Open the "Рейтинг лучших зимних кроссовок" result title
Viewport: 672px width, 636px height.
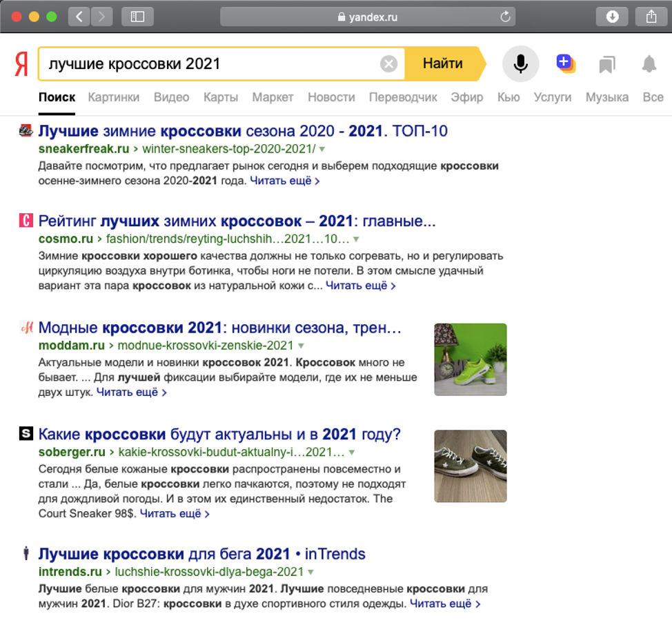click(x=237, y=221)
